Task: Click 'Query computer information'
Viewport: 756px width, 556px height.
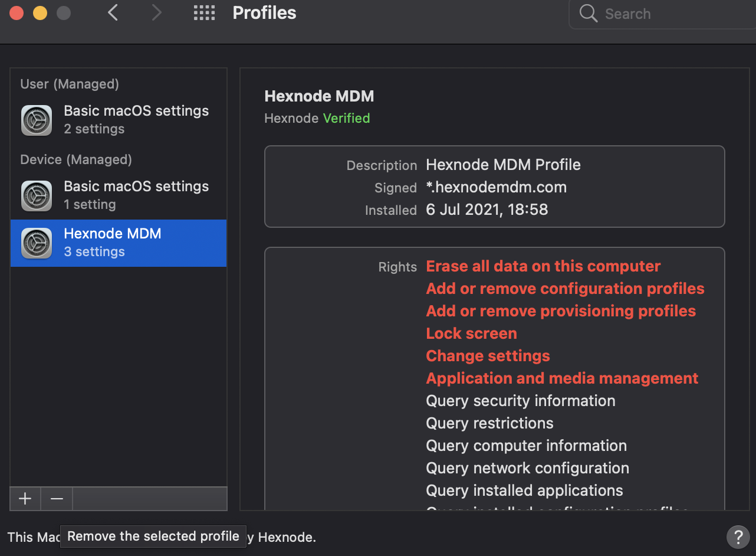Action: tap(526, 446)
